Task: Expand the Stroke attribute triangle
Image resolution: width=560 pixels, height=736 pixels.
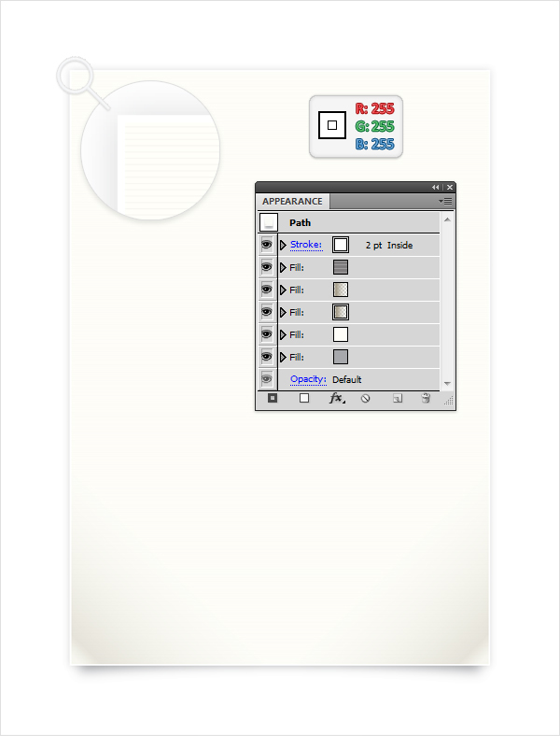Action: point(283,245)
